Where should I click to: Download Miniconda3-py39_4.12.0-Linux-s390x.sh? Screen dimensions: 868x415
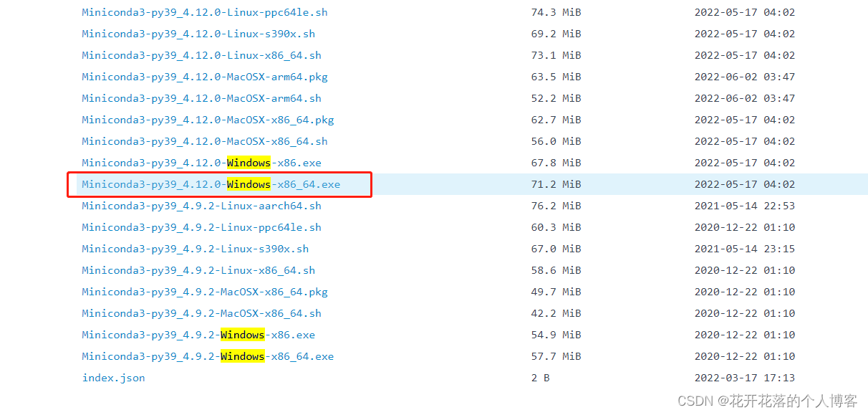(198, 34)
